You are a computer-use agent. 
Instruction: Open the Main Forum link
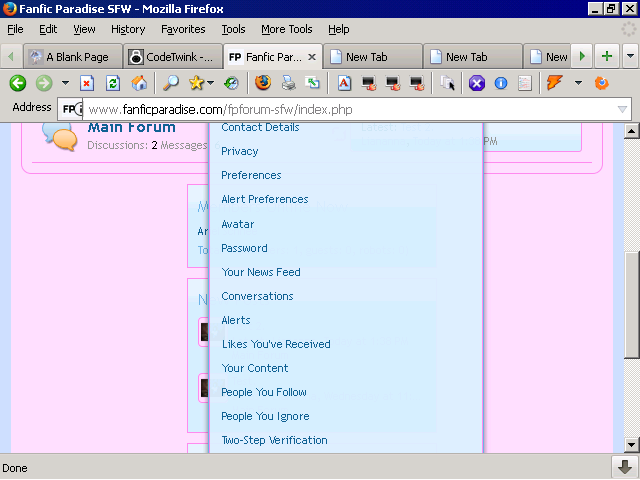(131, 127)
